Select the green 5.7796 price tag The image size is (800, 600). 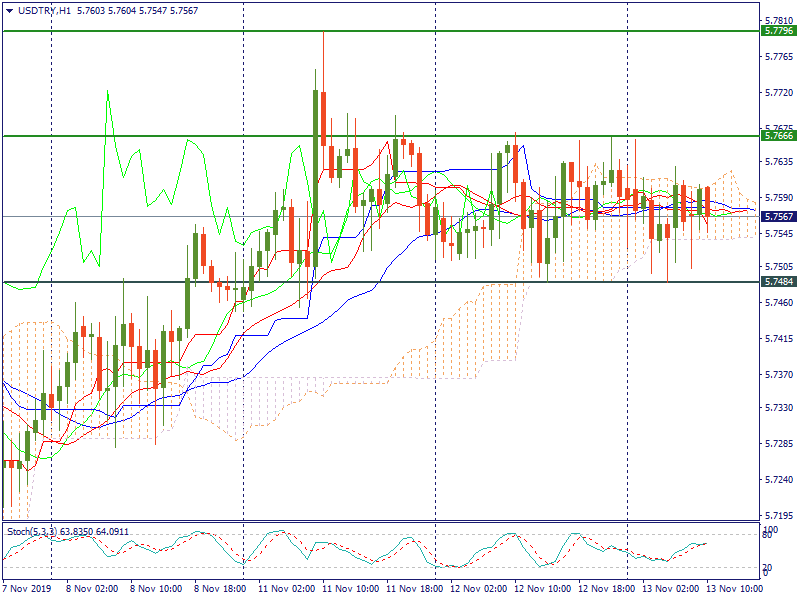tap(778, 31)
